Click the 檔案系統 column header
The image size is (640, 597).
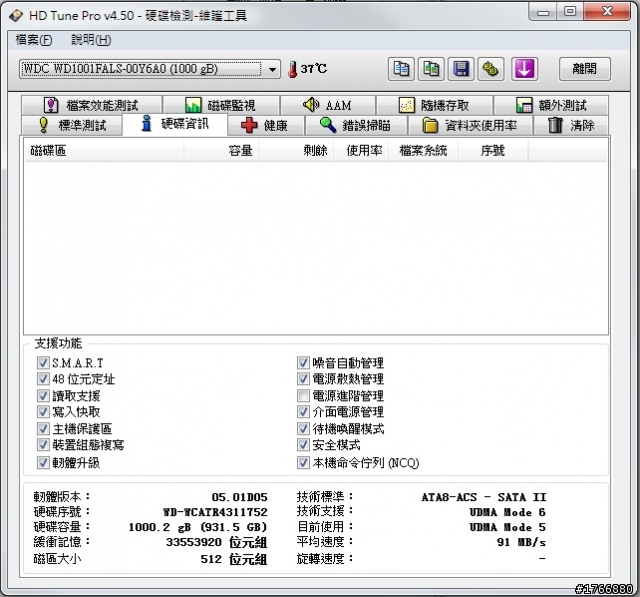point(423,151)
